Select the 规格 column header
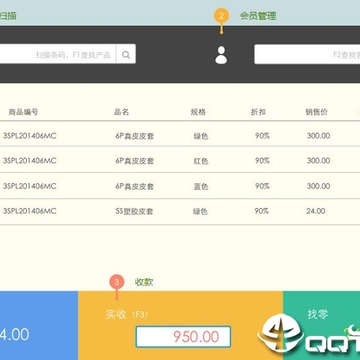The width and height of the screenshot is (360, 360). [x=198, y=112]
